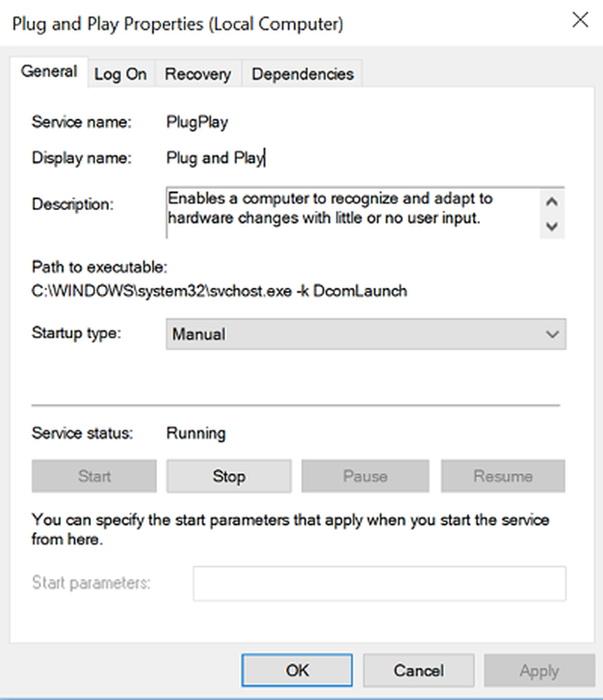603x700 pixels.
Task: Go to the Recovery tab
Action: coord(198,74)
